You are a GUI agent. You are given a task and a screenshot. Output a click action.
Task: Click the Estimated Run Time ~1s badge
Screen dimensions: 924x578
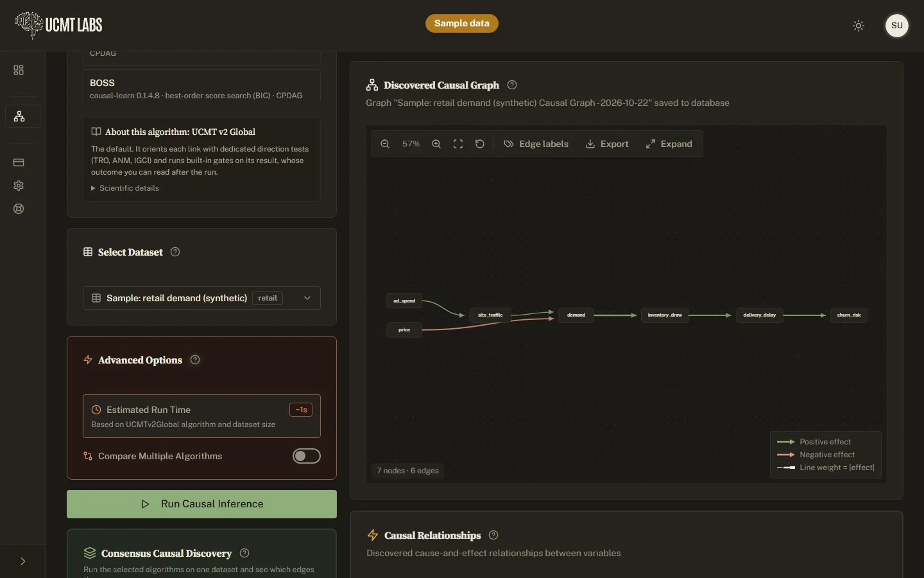coord(301,410)
